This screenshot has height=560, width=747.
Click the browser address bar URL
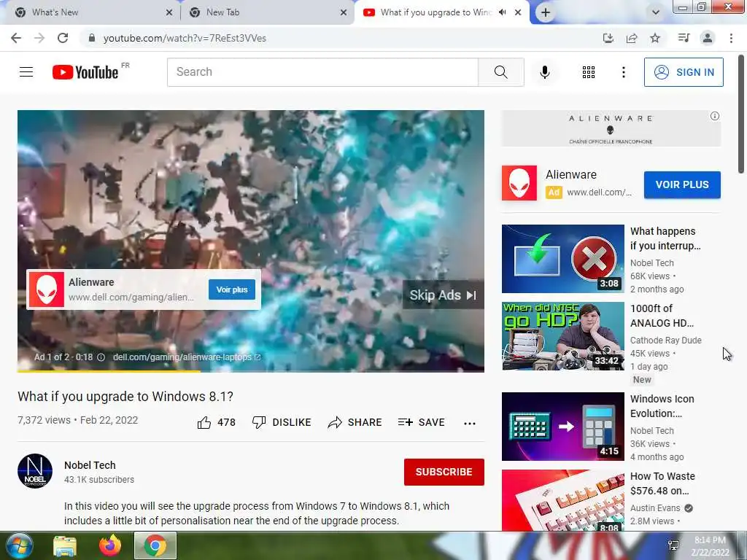pyautogui.click(x=185, y=38)
